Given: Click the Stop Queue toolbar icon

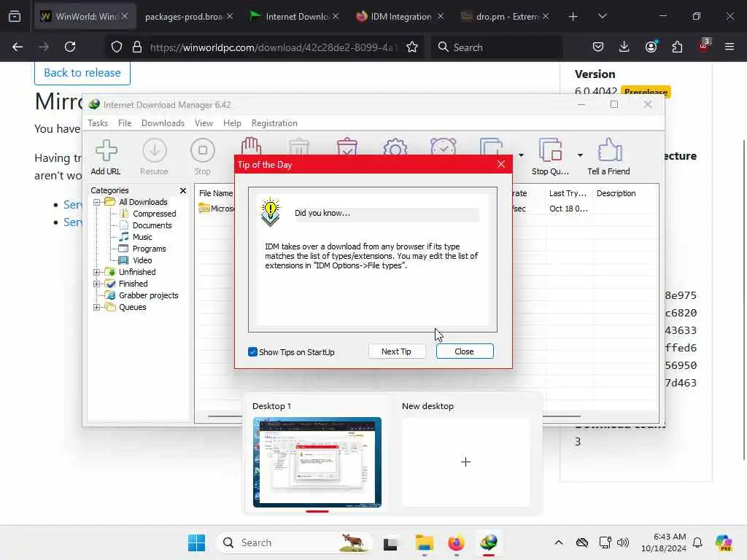Looking at the screenshot, I should [550, 157].
